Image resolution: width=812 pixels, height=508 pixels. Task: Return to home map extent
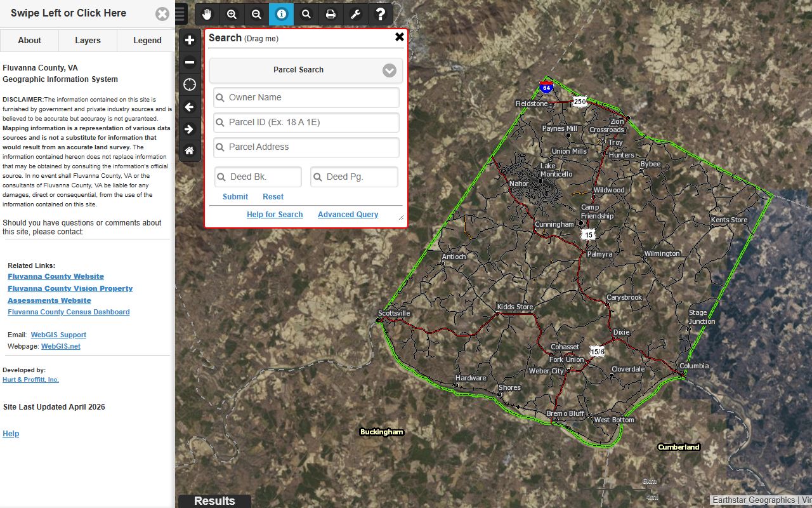point(190,151)
